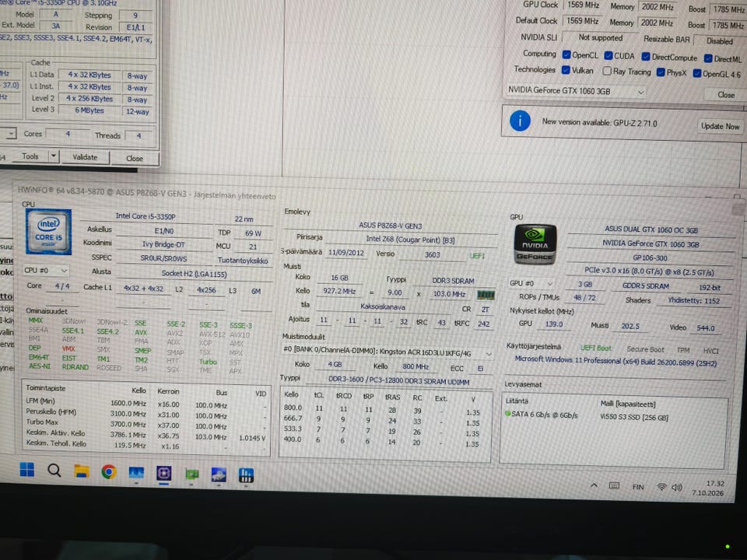Open the Windows Start menu
This screenshot has height=560, width=747.
point(27,470)
